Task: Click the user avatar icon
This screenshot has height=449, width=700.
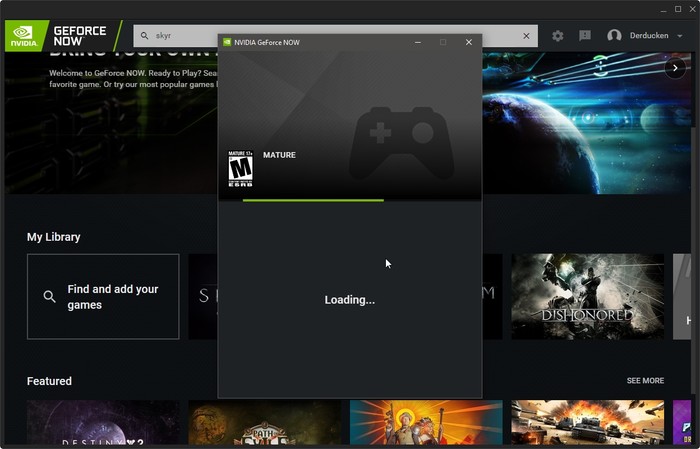Action: click(x=614, y=36)
